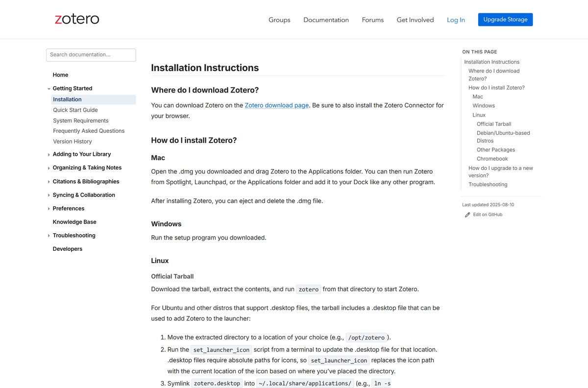Image resolution: width=588 pixels, height=388 pixels.
Task: Expand the Syncing & Collaboration arrow
Action: coord(49,195)
